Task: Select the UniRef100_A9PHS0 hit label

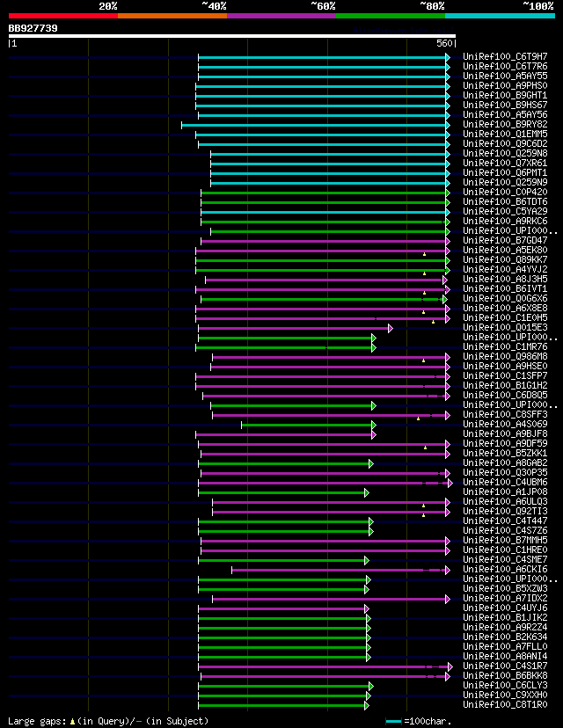Action: click(505, 85)
